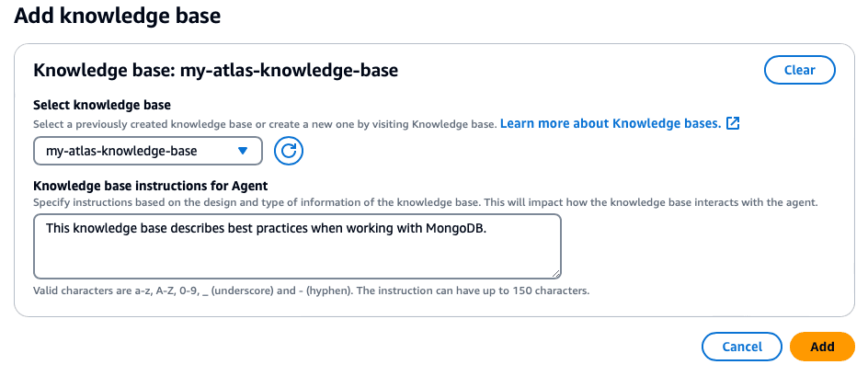The height and width of the screenshot is (376, 868).
Task: Click the resize handle of the instructions textarea
Action: point(556,273)
